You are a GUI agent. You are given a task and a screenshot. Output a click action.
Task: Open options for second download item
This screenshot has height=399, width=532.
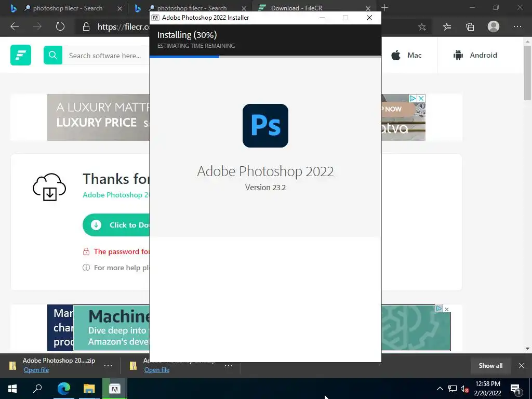(x=229, y=366)
